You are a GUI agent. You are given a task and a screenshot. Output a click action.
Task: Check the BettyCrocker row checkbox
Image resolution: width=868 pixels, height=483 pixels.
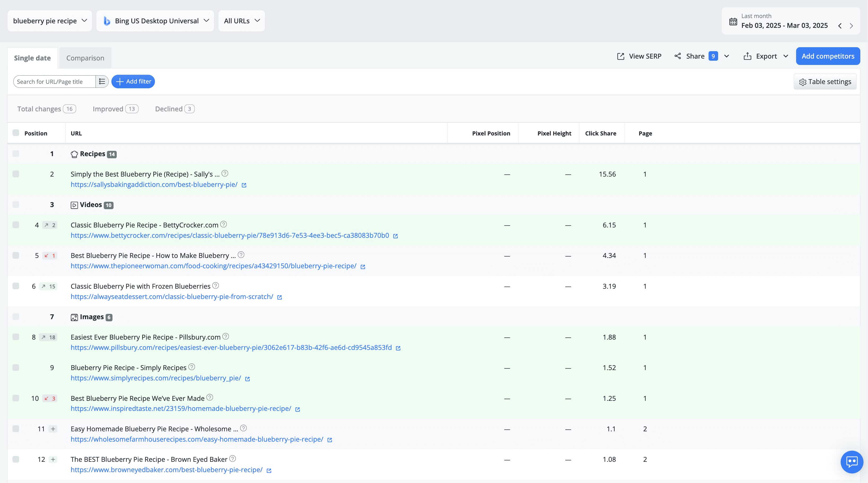pyautogui.click(x=16, y=225)
